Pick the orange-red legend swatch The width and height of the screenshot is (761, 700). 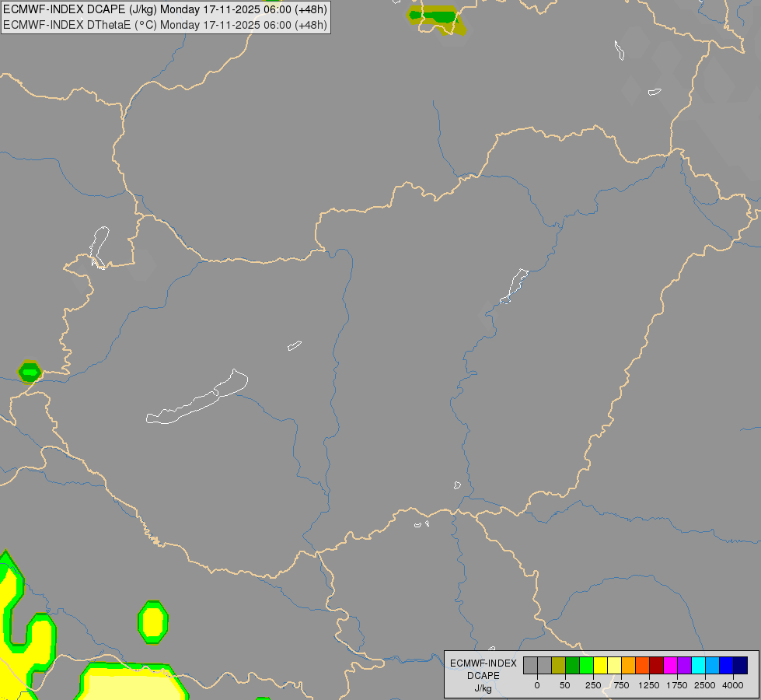pos(642,665)
